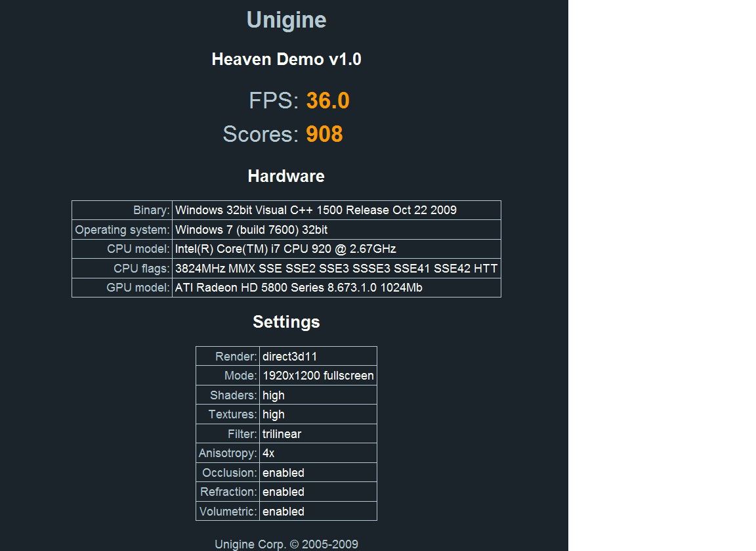Select the Binary: label cell

(122, 210)
